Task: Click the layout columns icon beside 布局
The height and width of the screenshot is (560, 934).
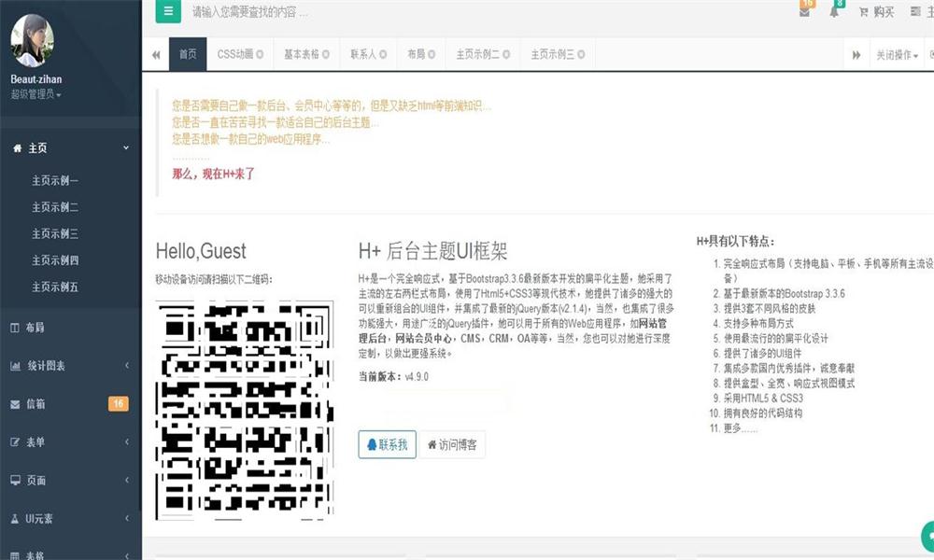Action: point(15,328)
